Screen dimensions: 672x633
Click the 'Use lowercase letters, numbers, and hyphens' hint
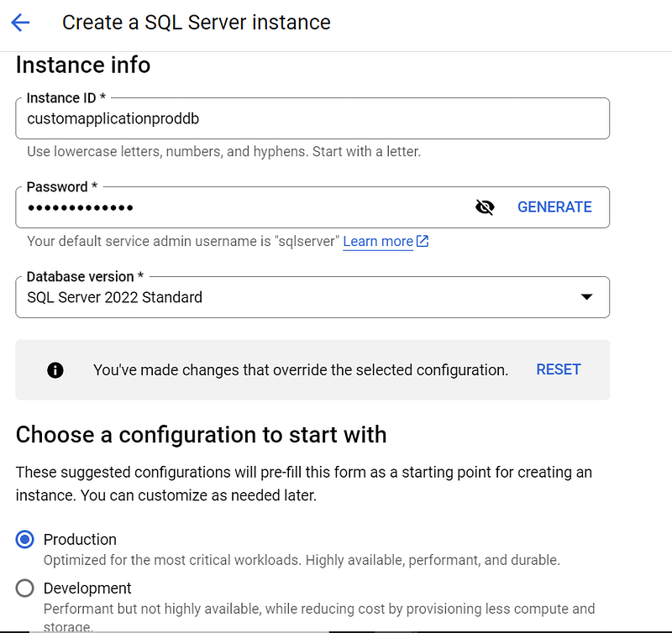tap(223, 152)
